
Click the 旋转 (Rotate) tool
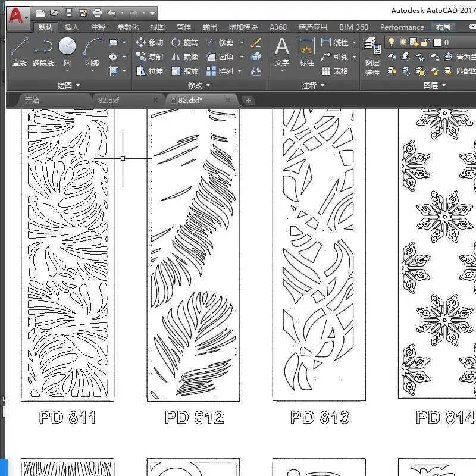click(184, 42)
